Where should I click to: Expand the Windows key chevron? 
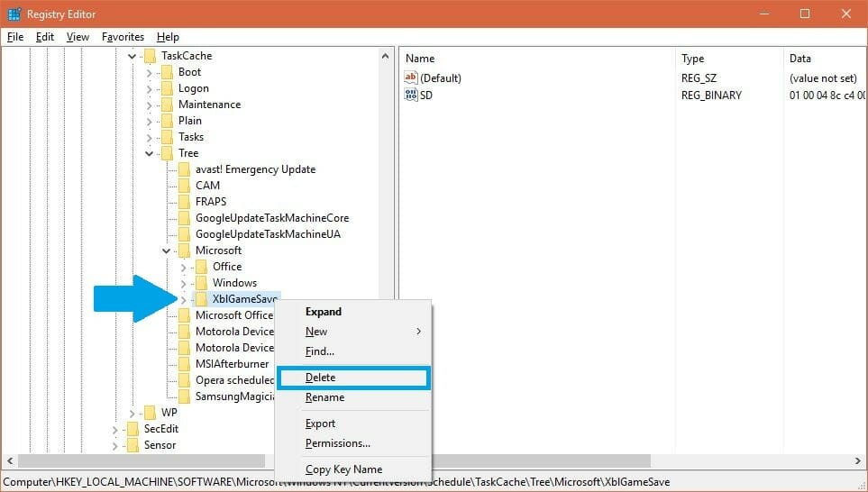(x=183, y=283)
